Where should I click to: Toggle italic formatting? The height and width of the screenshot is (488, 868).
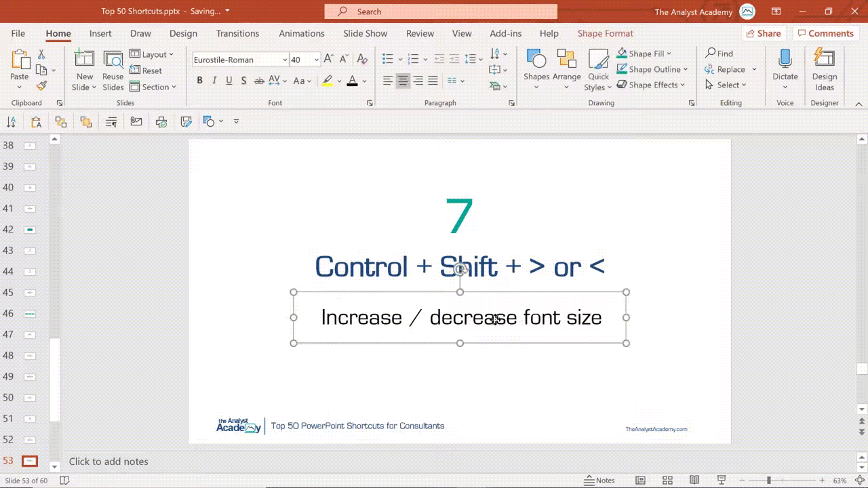214,81
